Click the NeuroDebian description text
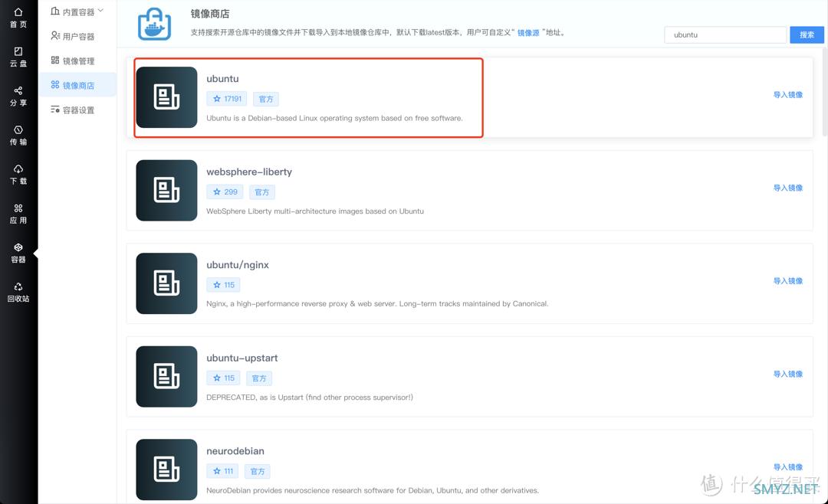 373,490
